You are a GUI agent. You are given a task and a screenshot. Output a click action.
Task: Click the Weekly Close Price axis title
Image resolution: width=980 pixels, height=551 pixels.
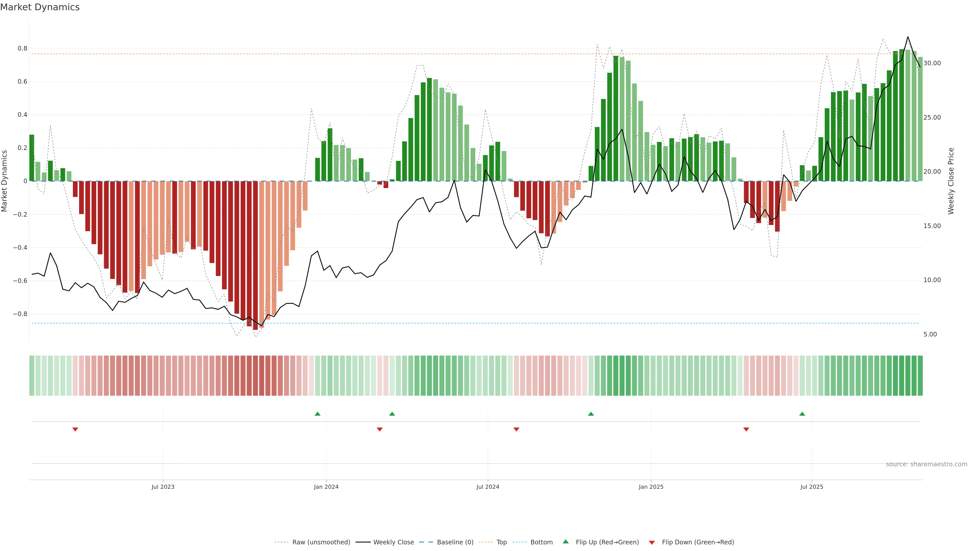click(x=951, y=181)
